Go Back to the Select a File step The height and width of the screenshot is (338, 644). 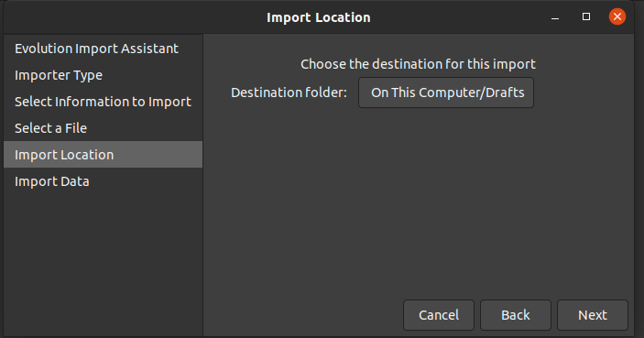[x=516, y=315]
